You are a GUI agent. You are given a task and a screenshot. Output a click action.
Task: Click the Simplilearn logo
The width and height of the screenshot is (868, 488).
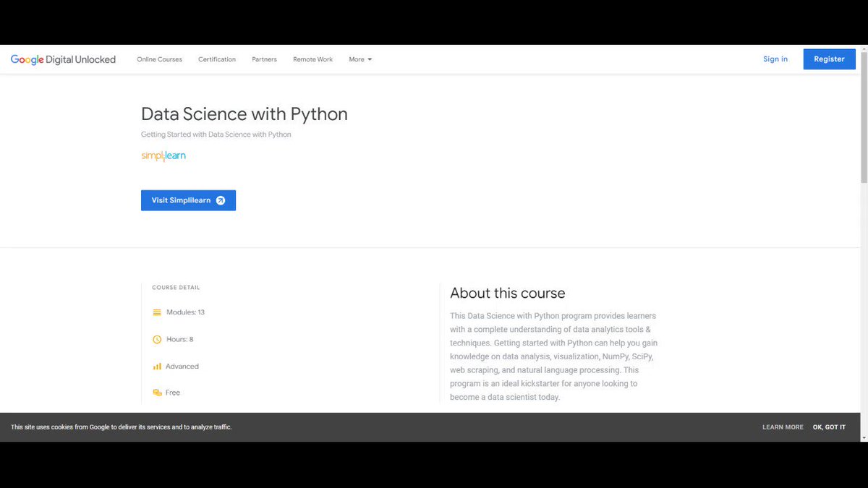(163, 155)
